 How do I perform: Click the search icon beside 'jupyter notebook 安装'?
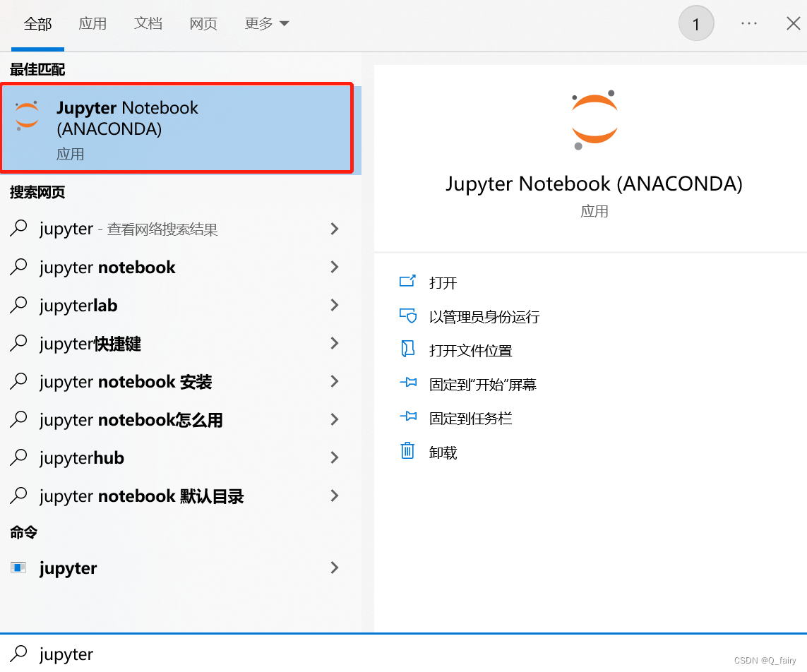click(18, 380)
